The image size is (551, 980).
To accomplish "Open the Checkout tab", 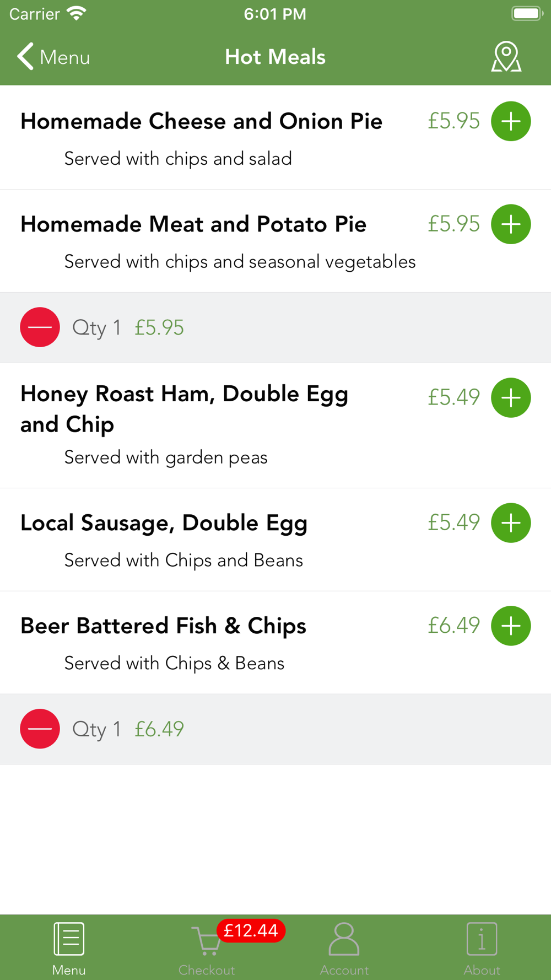I will [207, 948].
